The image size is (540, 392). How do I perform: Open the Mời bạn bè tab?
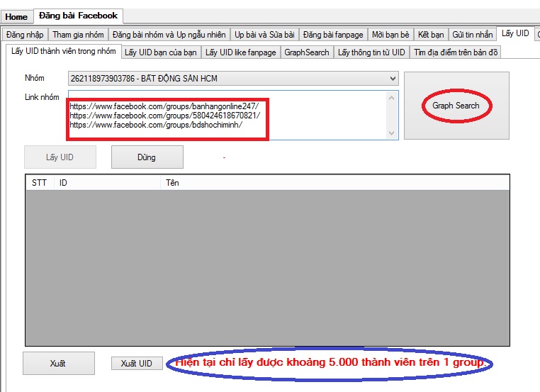tap(390, 35)
